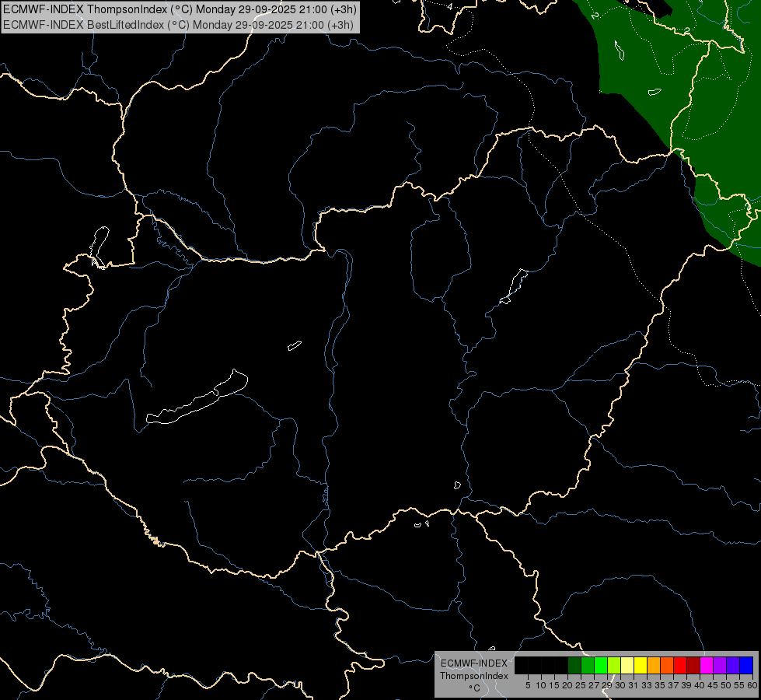This screenshot has height=700, width=761.
Task: Click the contour label 4 at map top
Action: pyautogui.click(x=450, y=6)
